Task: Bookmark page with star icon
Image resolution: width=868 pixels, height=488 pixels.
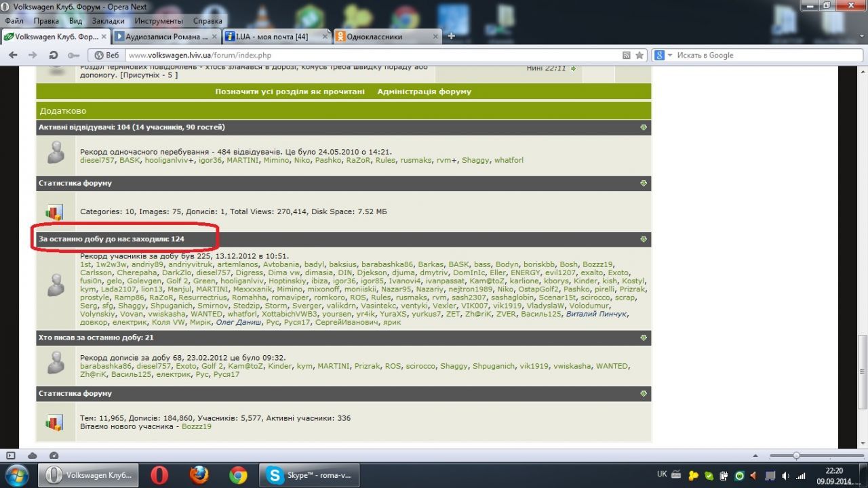Action: [639, 55]
